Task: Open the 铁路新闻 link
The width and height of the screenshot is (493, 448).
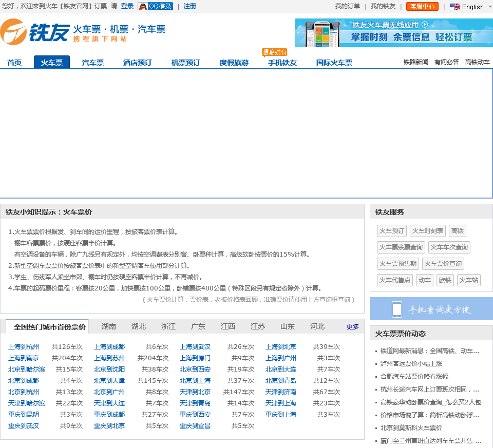Action: tap(415, 62)
